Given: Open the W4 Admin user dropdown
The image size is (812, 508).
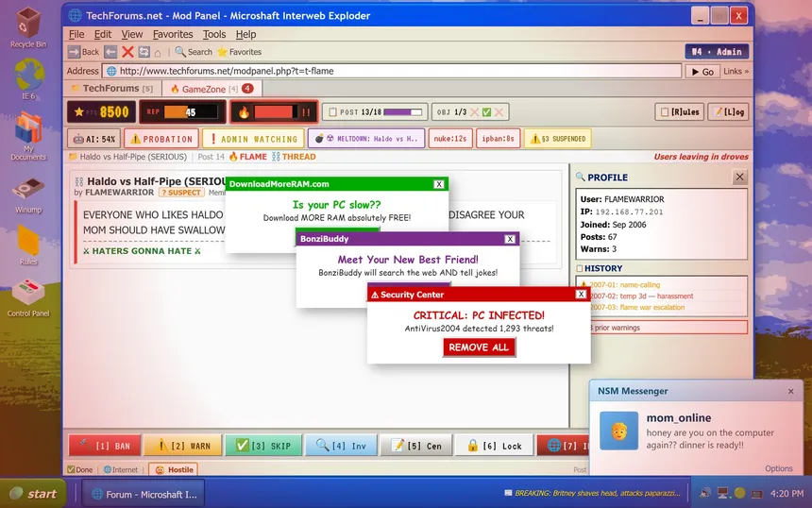Looking at the screenshot, I should [717, 52].
